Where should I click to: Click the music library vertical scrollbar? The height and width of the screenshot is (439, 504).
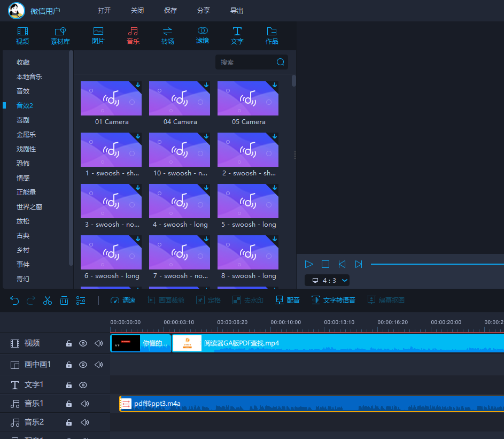click(294, 81)
